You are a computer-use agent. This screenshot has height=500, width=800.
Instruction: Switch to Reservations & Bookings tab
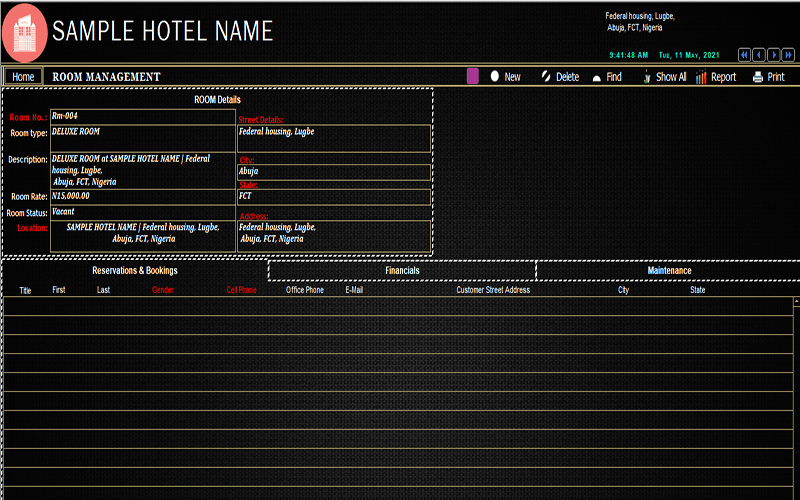[135, 270]
